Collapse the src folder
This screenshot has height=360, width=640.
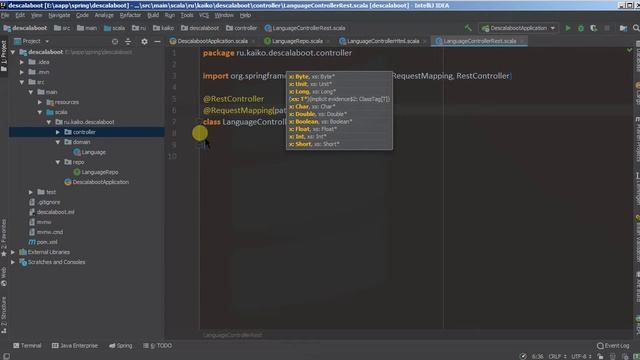(x=22, y=82)
